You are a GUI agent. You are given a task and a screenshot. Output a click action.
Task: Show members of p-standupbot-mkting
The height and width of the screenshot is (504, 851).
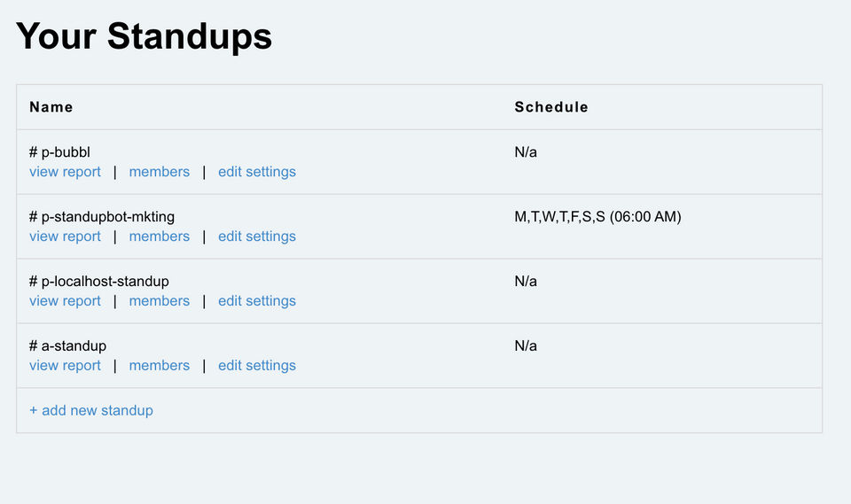click(x=160, y=236)
